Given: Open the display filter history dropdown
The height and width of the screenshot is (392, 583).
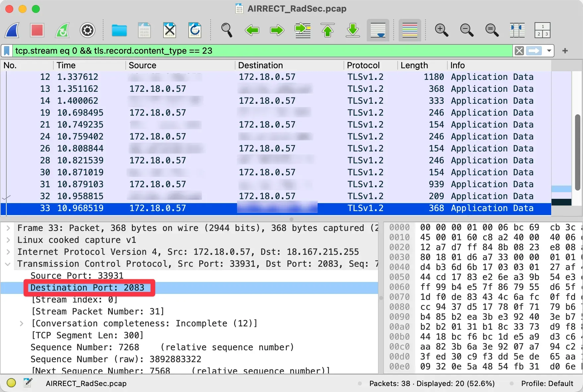Looking at the screenshot, I should pos(549,51).
